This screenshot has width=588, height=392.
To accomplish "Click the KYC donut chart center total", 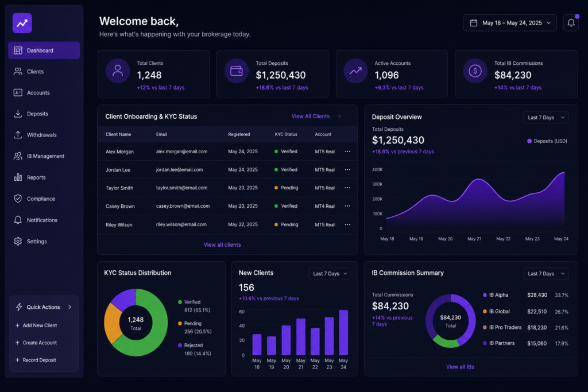I will (x=136, y=323).
